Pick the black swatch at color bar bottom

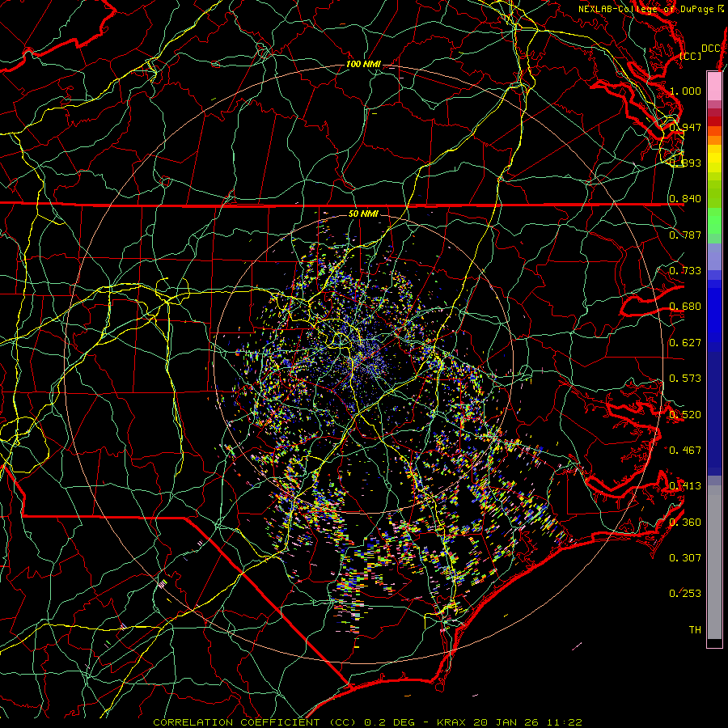(714, 642)
